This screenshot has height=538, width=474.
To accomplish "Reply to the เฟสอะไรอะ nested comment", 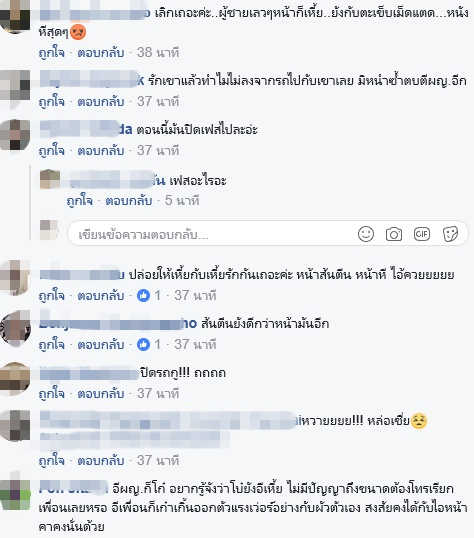I will [129, 201].
